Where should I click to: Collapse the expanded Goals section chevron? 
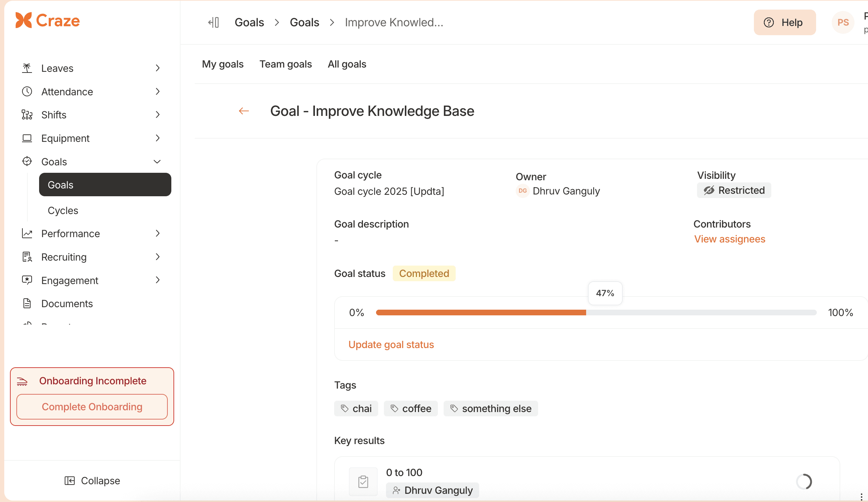coord(157,161)
